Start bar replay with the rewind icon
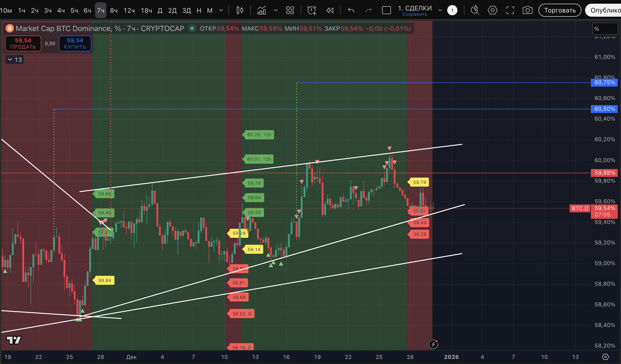Screen dimensions: 621x364 (330, 10)
